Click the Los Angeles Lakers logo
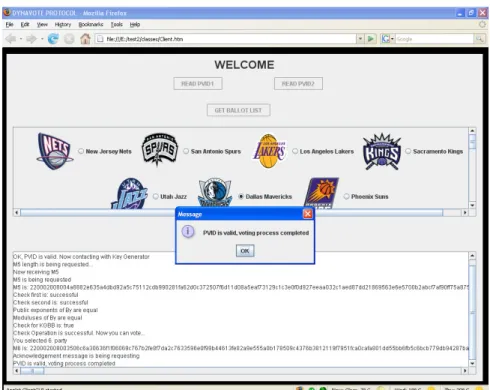The image size is (490, 390). coord(270,151)
